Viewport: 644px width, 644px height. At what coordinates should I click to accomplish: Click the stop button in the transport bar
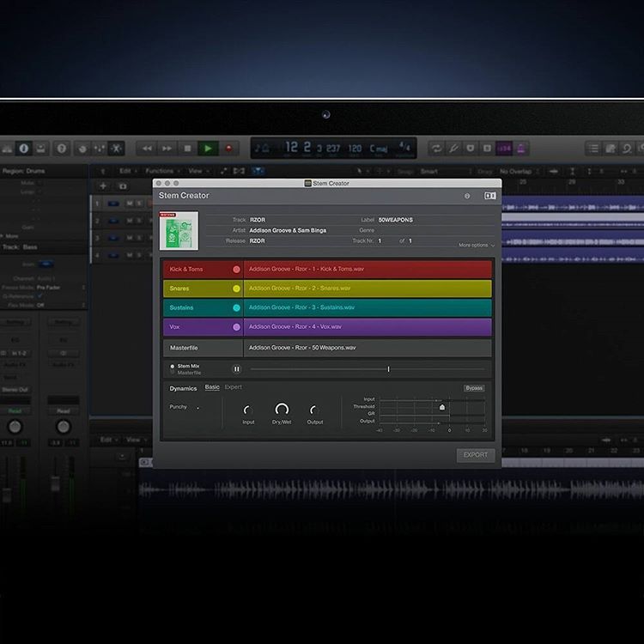coord(188,149)
